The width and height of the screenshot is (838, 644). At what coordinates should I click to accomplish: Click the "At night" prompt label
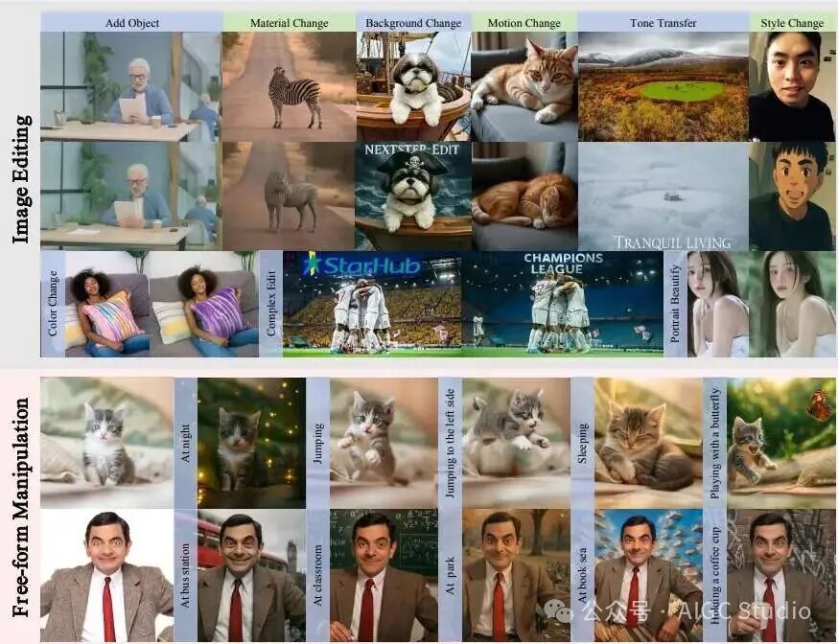tap(185, 443)
